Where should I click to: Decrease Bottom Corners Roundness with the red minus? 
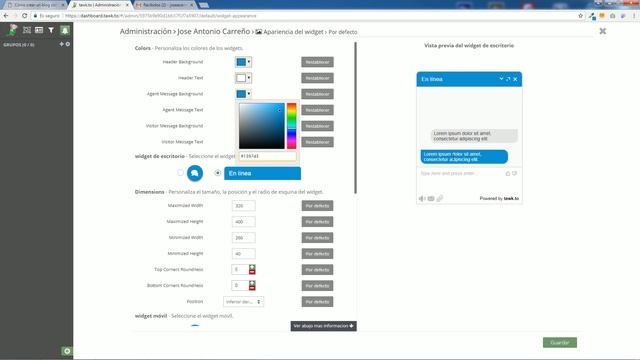click(252, 288)
